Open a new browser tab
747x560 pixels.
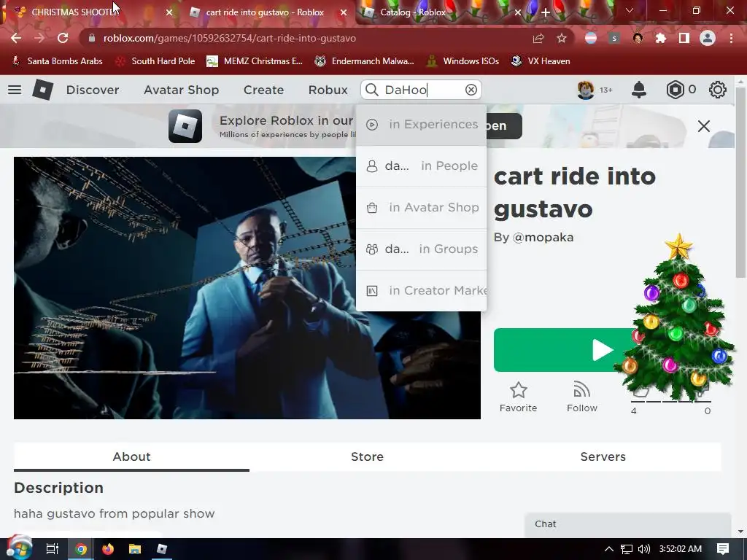(x=546, y=12)
